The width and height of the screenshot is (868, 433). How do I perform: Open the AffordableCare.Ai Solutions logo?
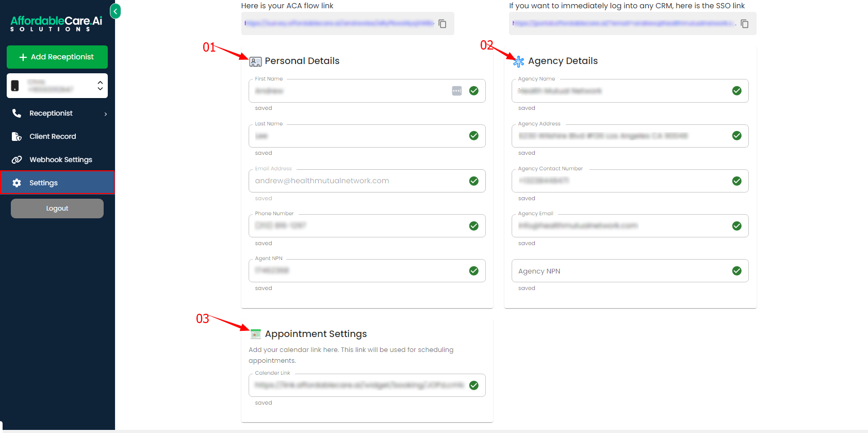point(56,23)
